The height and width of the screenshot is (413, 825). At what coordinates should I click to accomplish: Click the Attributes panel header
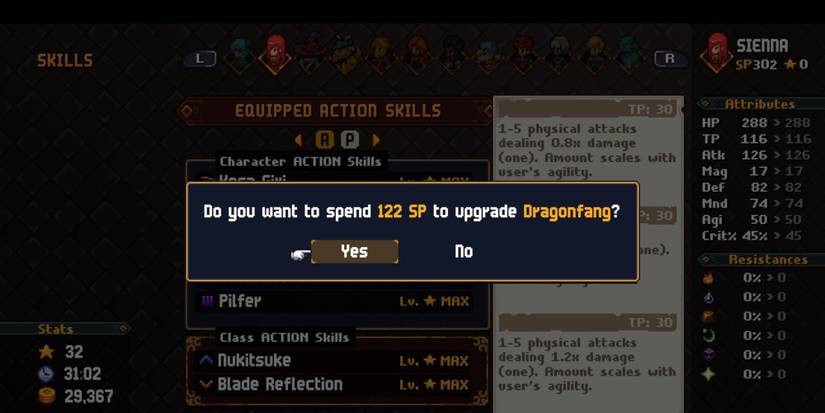click(x=760, y=104)
